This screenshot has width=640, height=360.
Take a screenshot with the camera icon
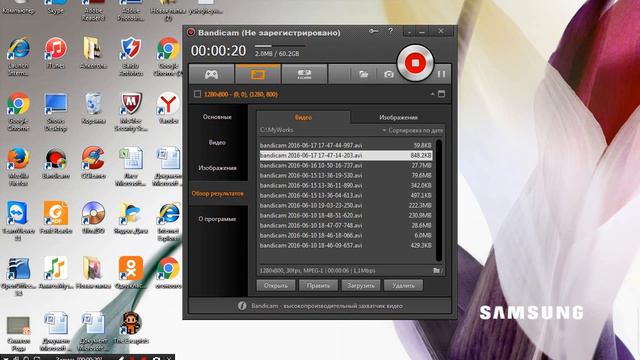pos(389,74)
